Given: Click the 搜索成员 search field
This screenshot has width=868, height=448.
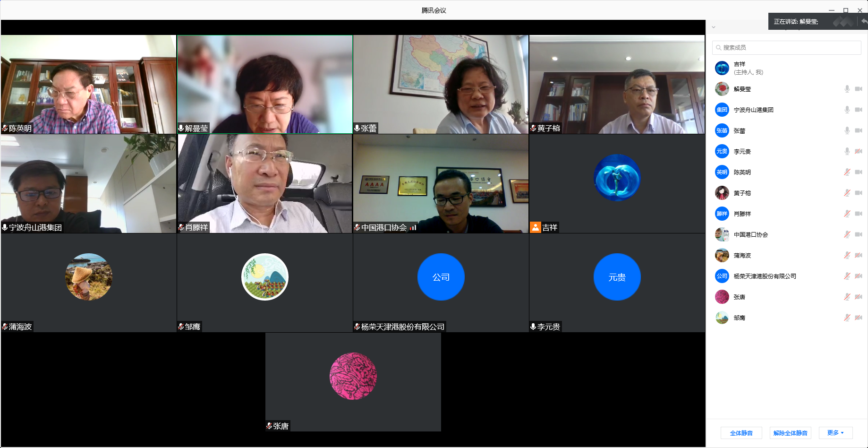Looking at the screenshot, I should point(786,47).
